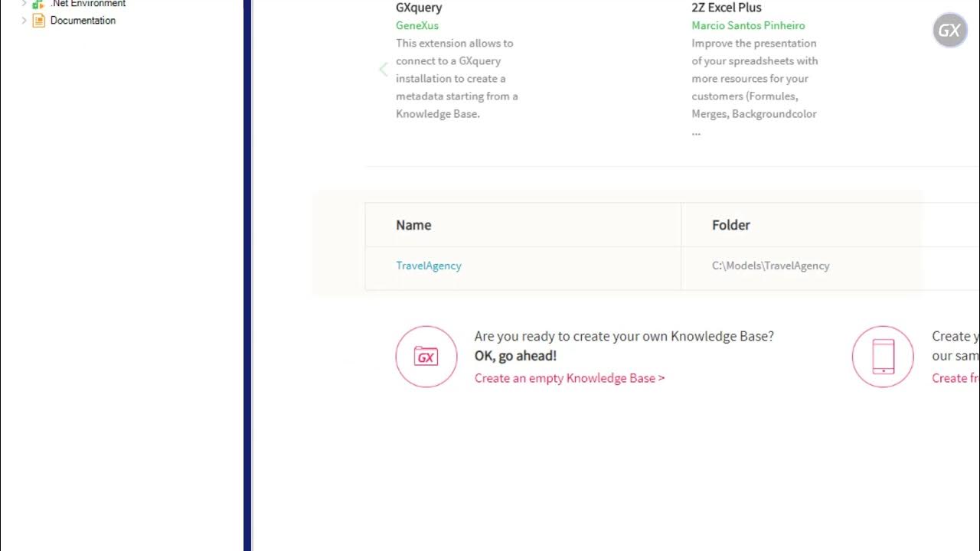
Task: Click Create an empty Knowledge Base link
Action: coord(570,378)
